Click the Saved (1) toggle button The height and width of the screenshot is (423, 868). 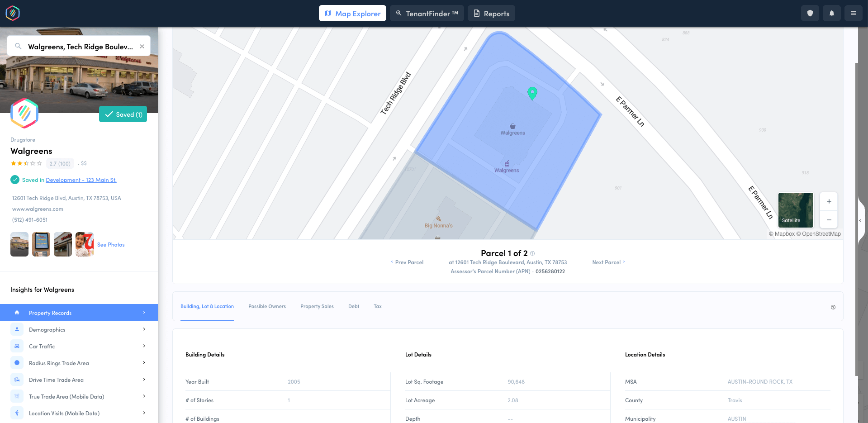point(123,114)
